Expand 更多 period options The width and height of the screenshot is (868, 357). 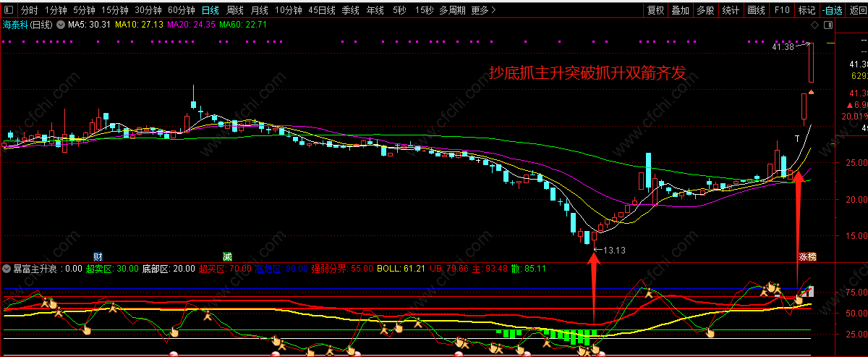coord(482,10)
